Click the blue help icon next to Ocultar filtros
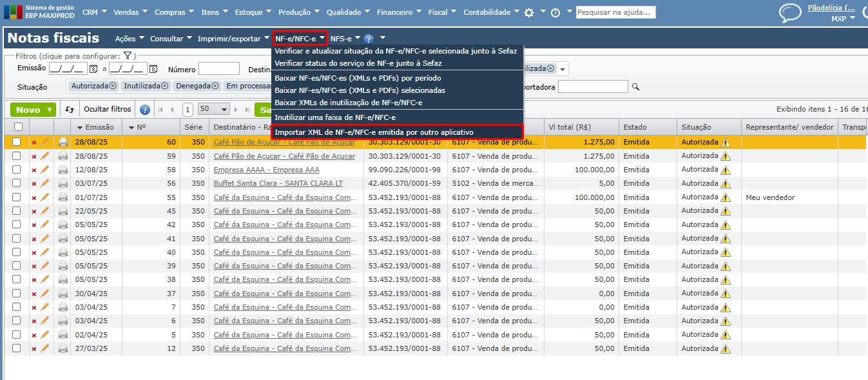The height and width of the screenshot is (380, 868). pyautogui.click(x=145, y=110)
